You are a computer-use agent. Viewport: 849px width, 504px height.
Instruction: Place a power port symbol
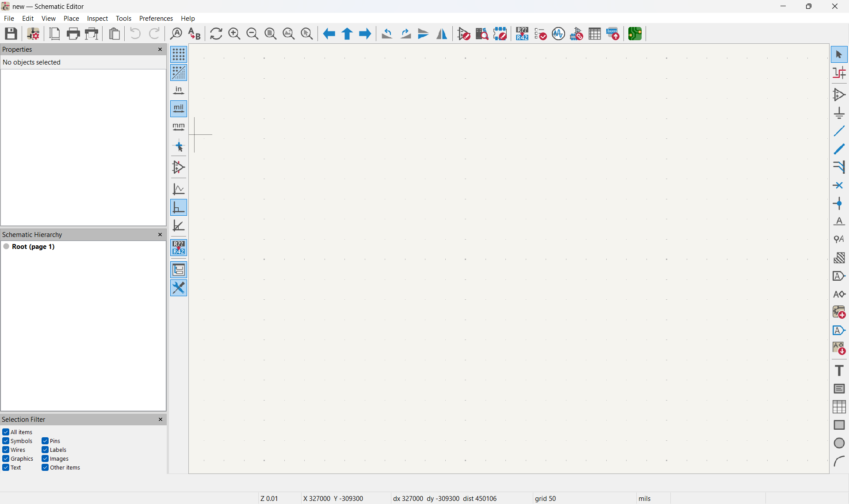click(x=839, y=112)
